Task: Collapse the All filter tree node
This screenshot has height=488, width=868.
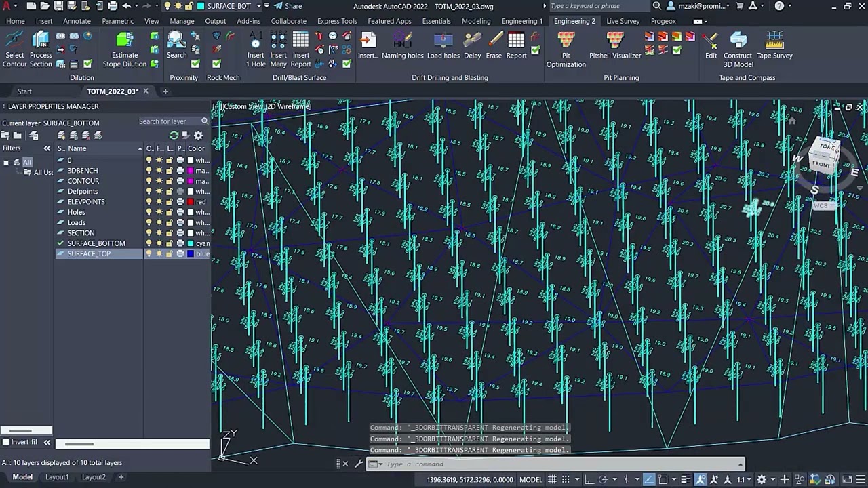Action: 6,163
